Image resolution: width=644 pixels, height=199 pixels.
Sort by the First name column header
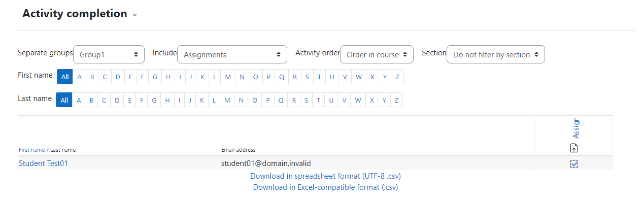tap(31, 150)
